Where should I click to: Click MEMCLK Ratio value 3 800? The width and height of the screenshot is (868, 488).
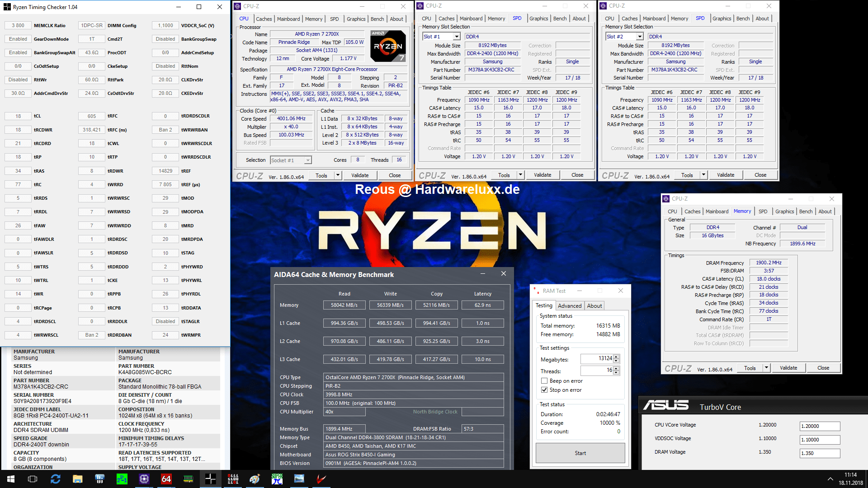coord(18,25)
